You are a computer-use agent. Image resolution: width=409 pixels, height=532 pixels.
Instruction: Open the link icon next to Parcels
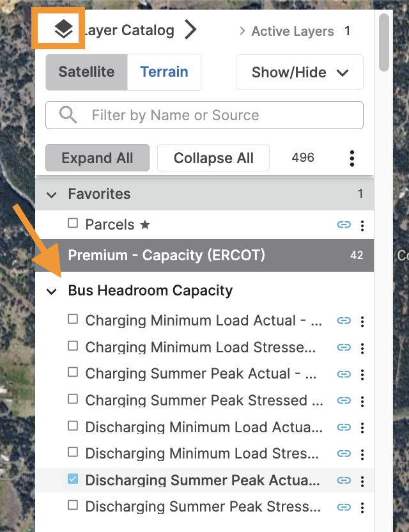coord(344,225)
